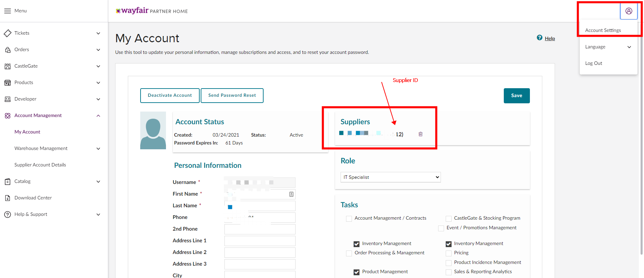
Task: Click the CastleGate icon in sidebar
Action: pos(8,66)
